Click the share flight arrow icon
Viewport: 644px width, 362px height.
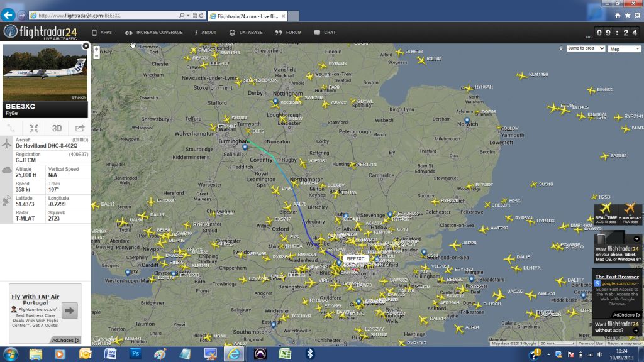[x=80, y=128]
